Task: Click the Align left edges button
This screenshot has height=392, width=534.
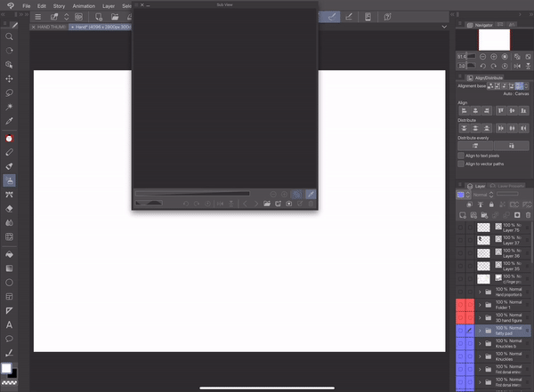Action: point(464,110)
